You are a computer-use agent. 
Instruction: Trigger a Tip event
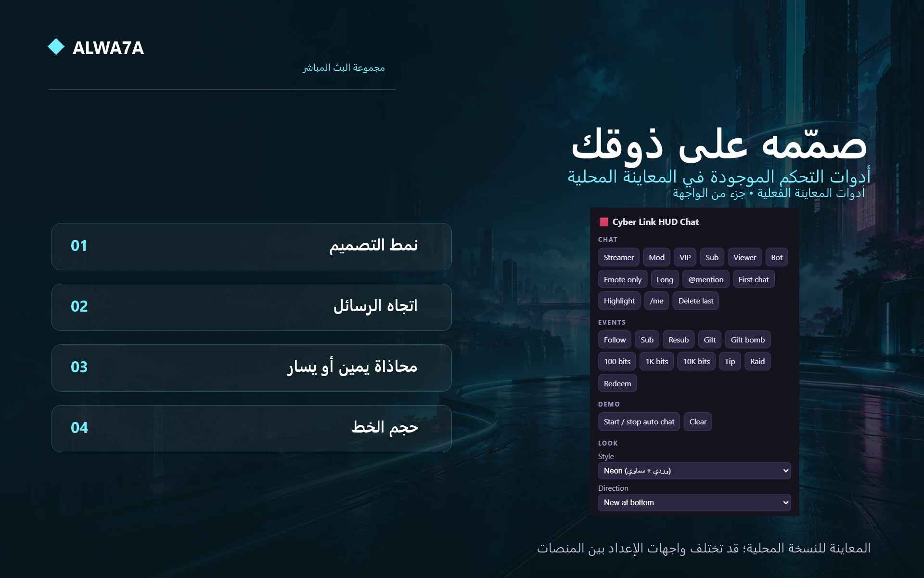click(730, 361)
